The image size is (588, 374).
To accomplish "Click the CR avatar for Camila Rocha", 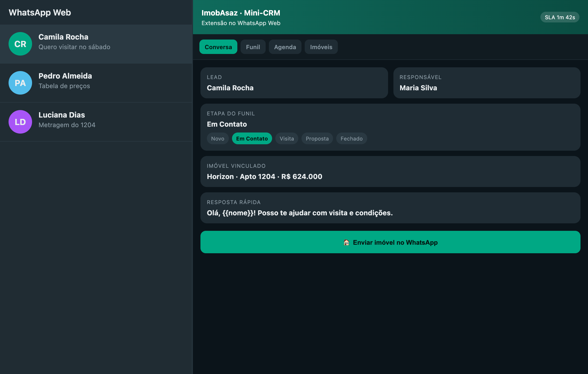I will [20, 44].
